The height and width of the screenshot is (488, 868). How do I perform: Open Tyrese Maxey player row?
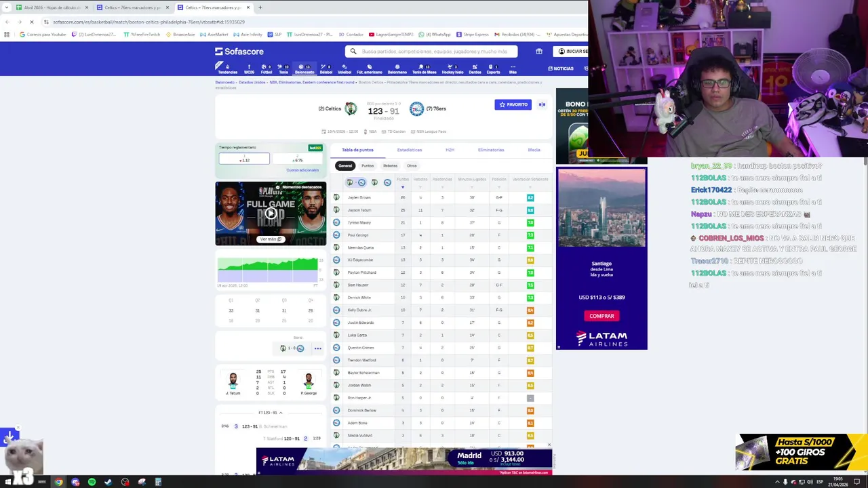pyautogui.click(x=441, y=222)
